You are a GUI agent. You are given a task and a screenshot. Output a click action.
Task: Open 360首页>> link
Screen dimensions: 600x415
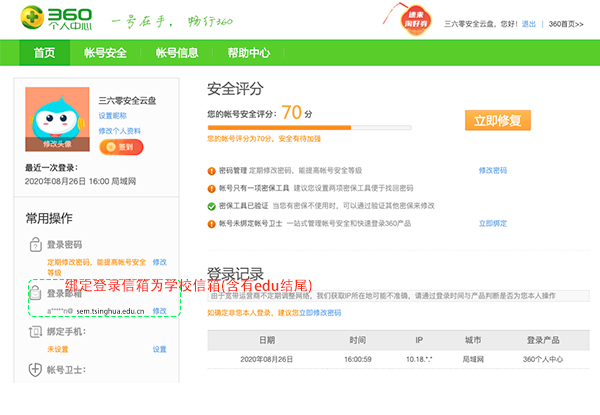[566, 24]
